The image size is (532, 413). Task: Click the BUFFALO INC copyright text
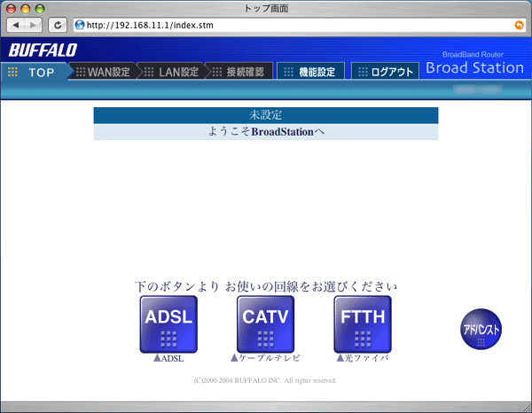point(265,380)
